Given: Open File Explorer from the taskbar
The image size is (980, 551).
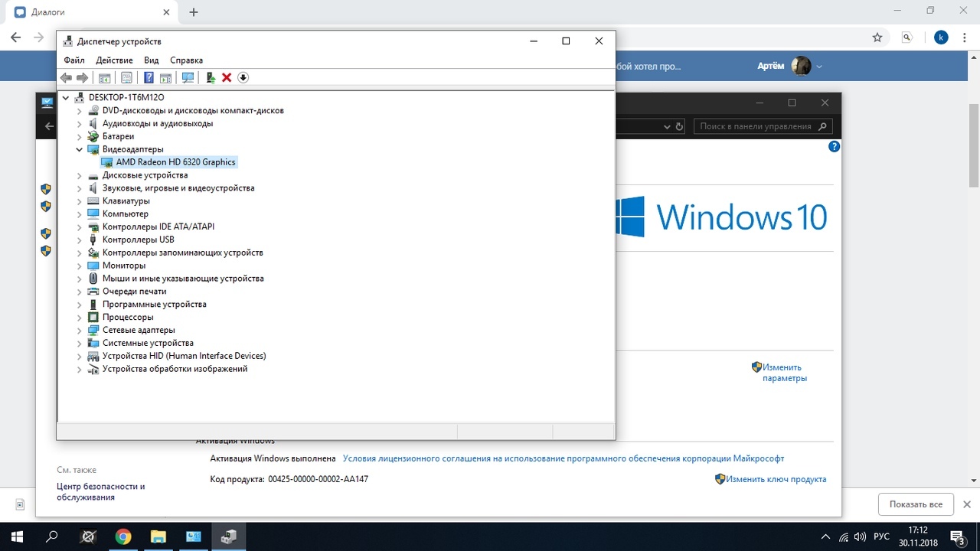Looking at the screenshot, I should [158, 536].
